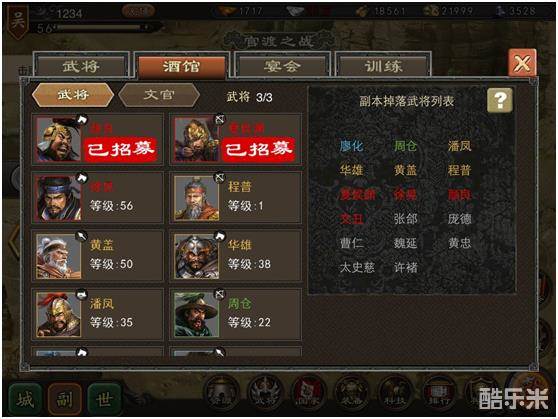Select general 华雄's portrait

(x=196, y=257)
